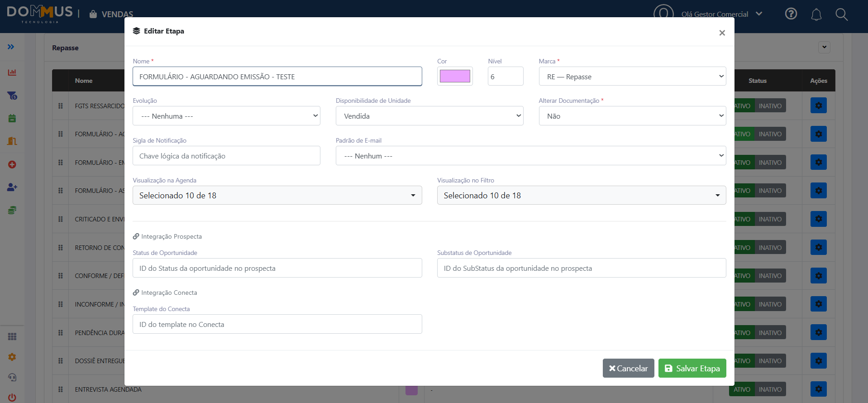Open the calendar agenda sidebar icon
Screen dimensions: 868x403
coord(12,118)
